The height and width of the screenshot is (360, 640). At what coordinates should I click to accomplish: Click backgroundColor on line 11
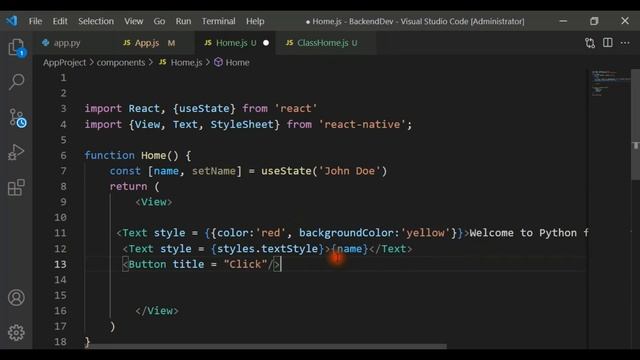[346, 233]
